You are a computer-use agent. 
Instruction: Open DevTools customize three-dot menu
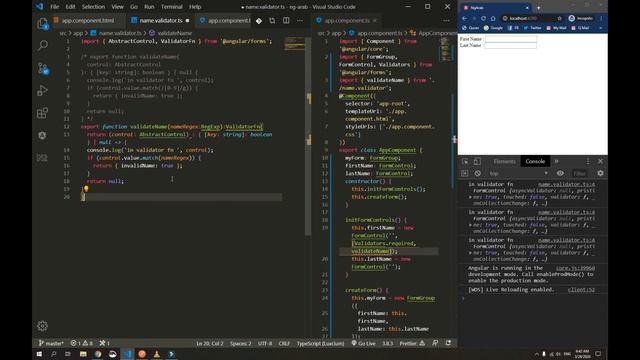pyautogui.click(x=588, y=162)
